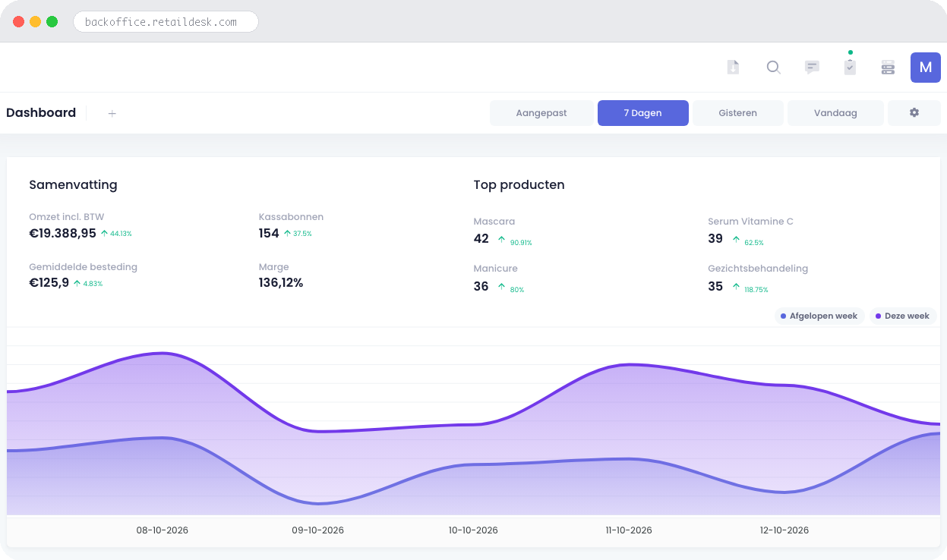Click the 44.13% revenue growth indicator
Viewport: 947px width, 560px height.
point(116,234)
